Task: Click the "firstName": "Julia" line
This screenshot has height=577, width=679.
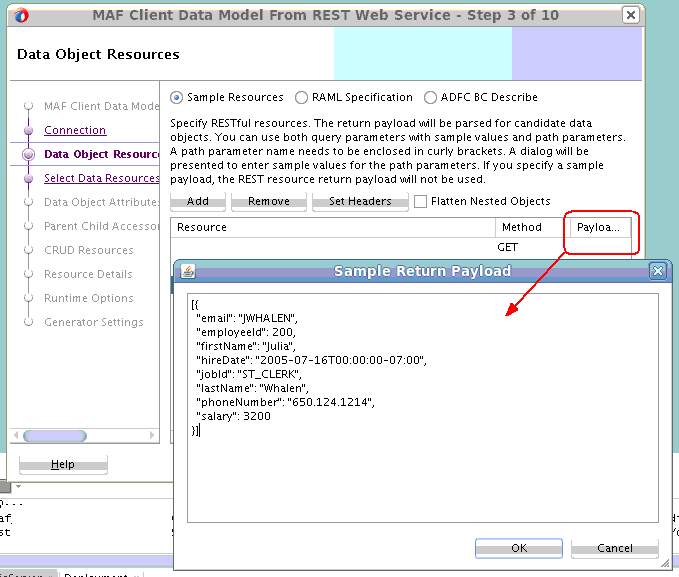Action: pyautogui.click(x=246, y=346)
